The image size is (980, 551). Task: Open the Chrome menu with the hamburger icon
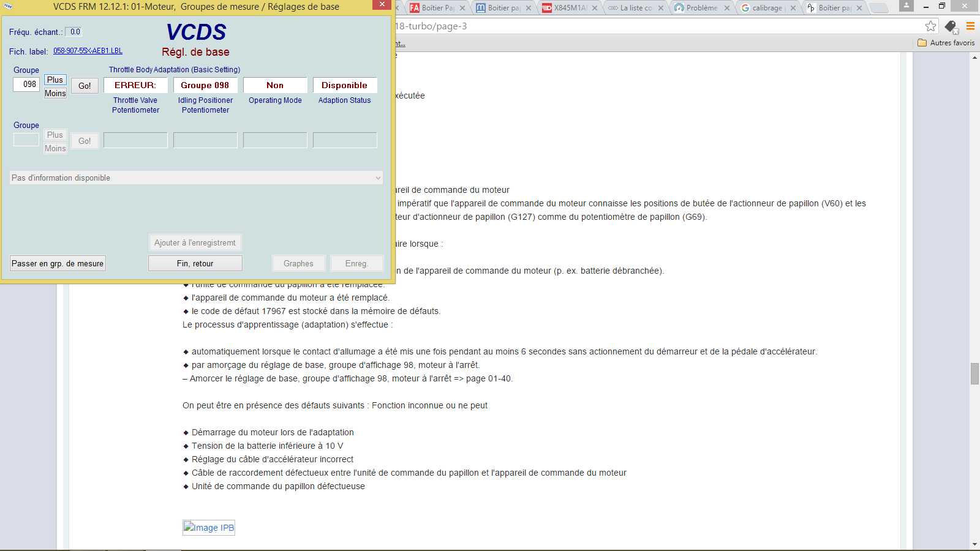[x=969, y=26]
